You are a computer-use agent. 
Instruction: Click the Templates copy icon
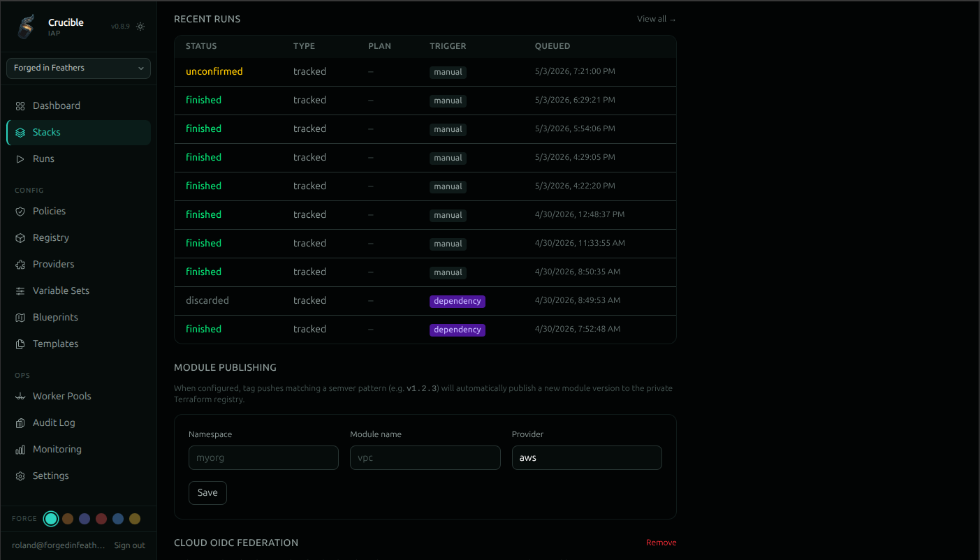(20, 344)
